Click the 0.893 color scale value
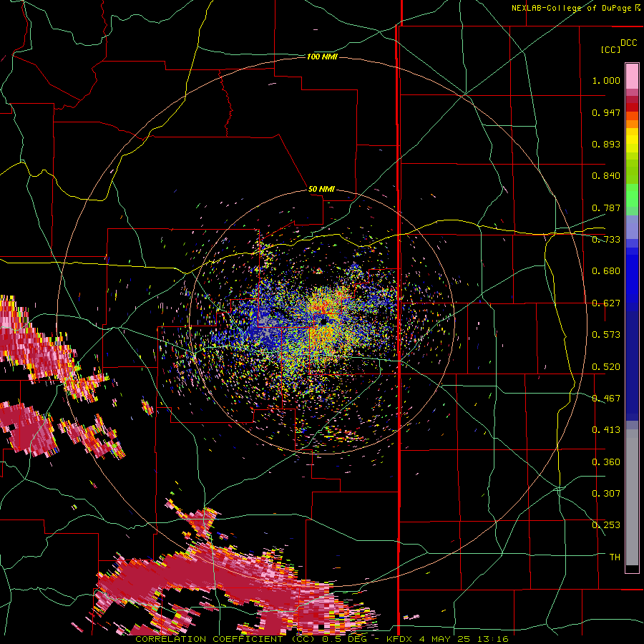 click(x=606, y=144)
